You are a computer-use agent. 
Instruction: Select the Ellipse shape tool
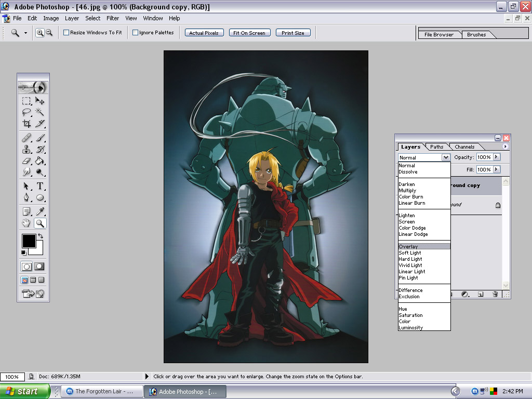point(39,197)
